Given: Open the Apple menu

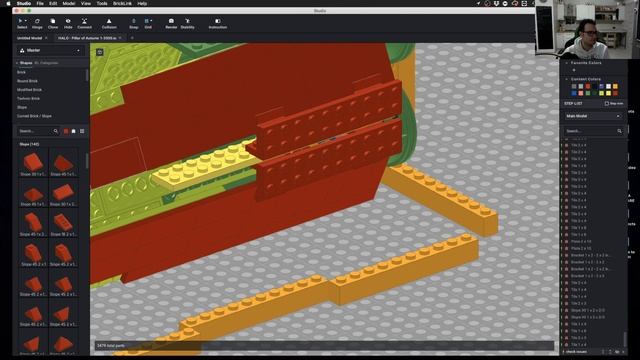Looking at the screenshot, I should click(x=8, y=3).
